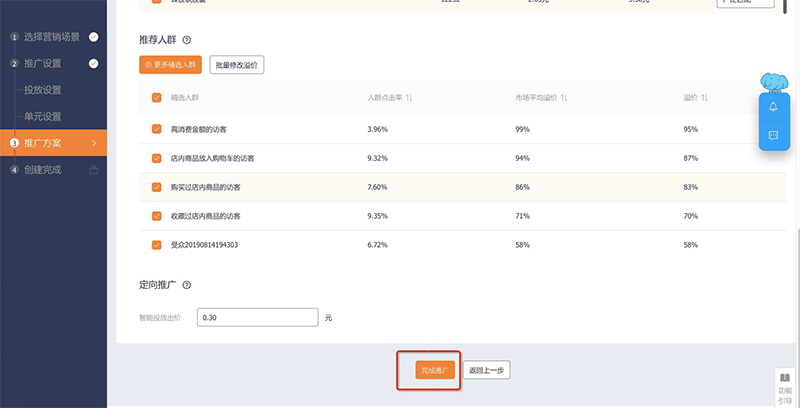
Task: Click the blue elephant mascot icon
Action: point(773,82)
